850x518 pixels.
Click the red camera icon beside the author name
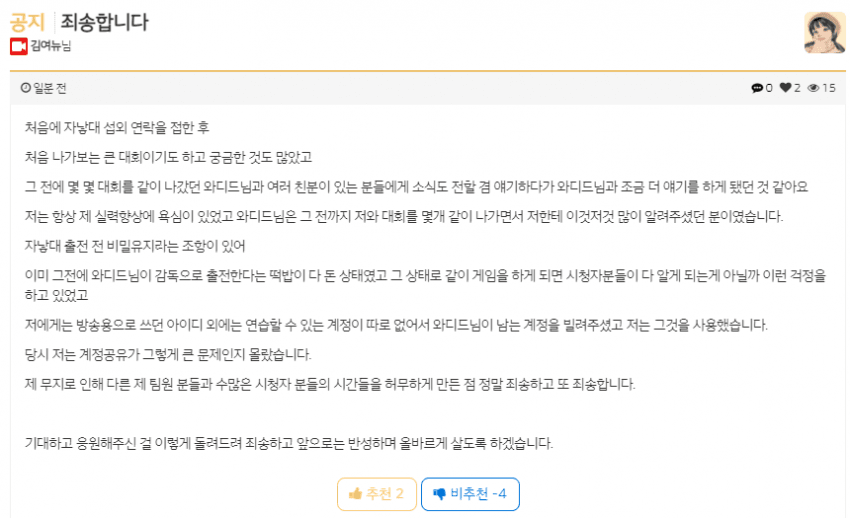(18, 47)
